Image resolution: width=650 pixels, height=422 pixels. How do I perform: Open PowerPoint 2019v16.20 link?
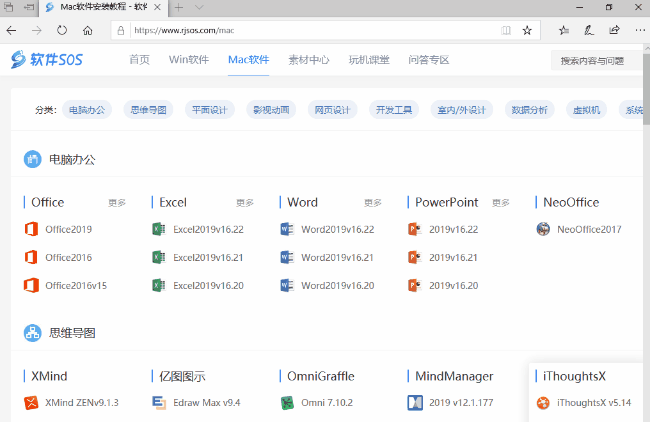tap(454, 286)
